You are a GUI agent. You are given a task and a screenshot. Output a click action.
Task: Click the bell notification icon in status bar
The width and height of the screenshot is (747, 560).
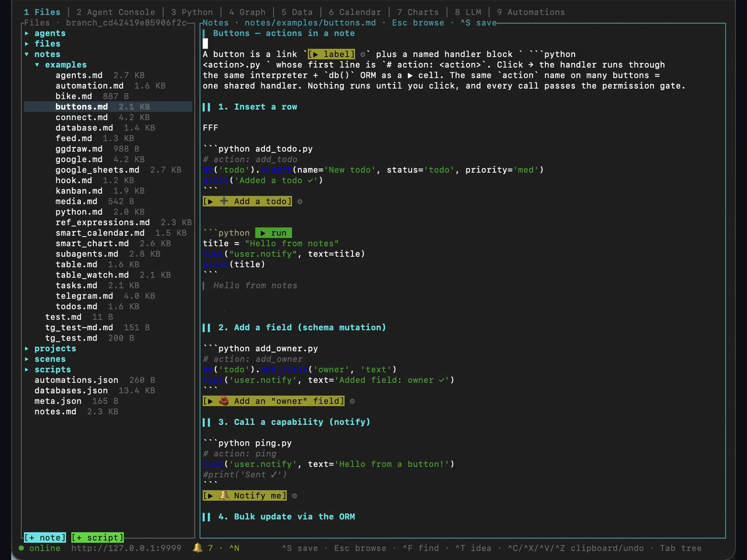click(x=198, y=548)
